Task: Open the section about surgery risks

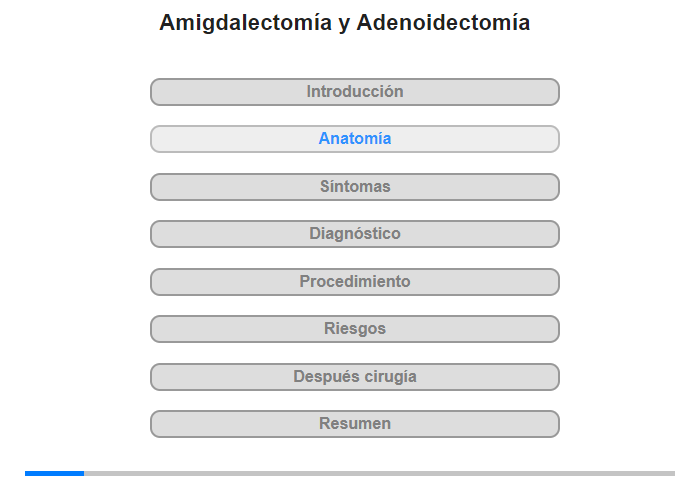Action: pos(355,329)
